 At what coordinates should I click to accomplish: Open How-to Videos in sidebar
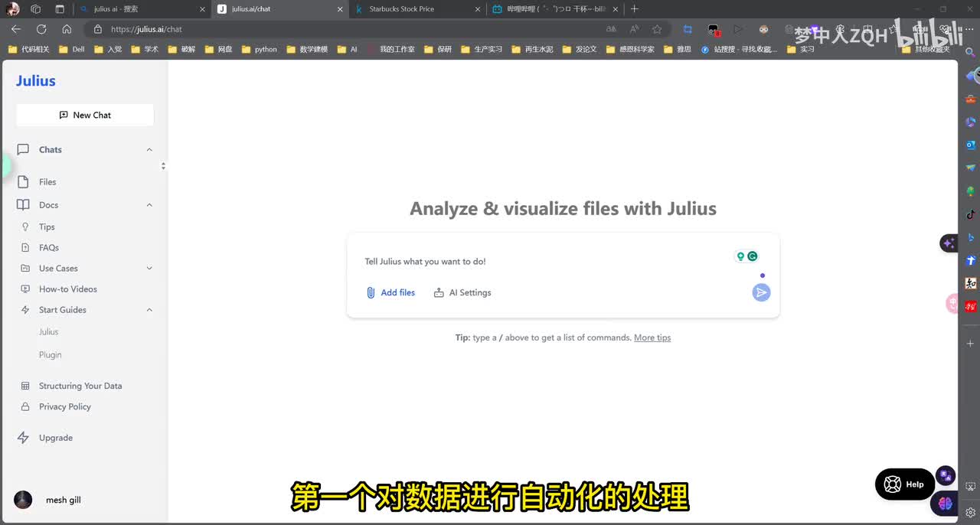tap(67, 289)
